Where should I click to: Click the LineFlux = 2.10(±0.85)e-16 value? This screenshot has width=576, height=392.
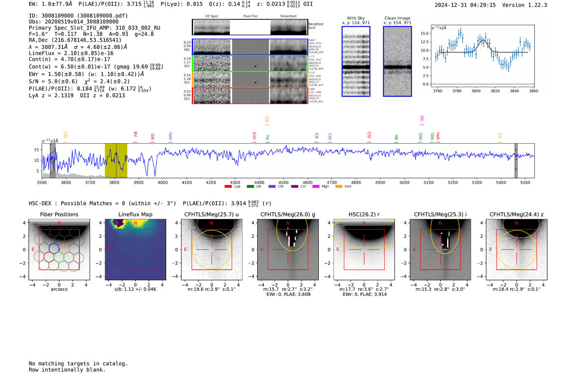coord(71,53)
